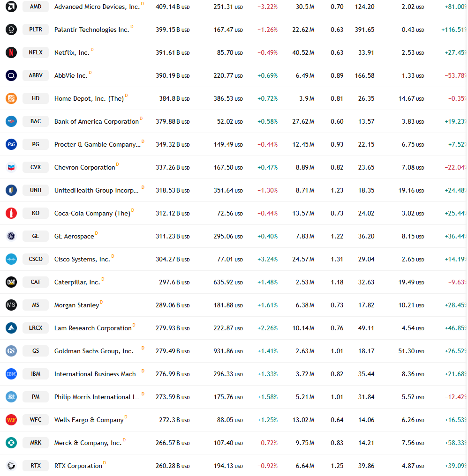Select the WFC ticker badge
Viewport: 468px width, 476px height.
point(36,420)
